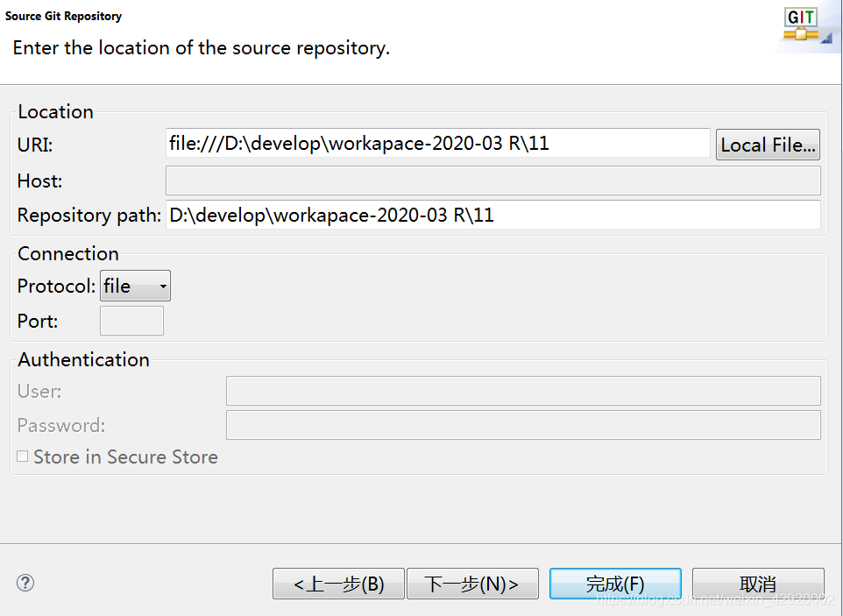Click the 'URI:' label
This screenshot has width=843, height=616.
pos(35,145)
